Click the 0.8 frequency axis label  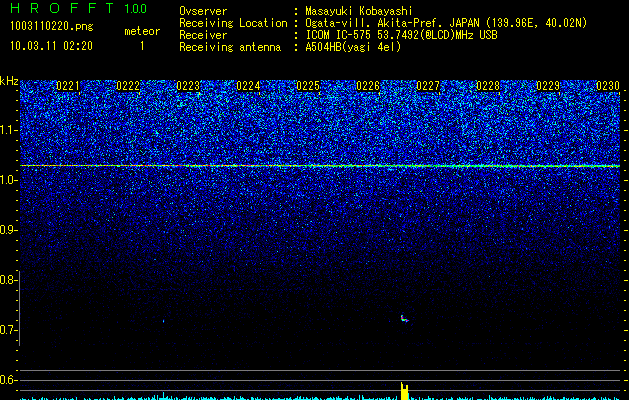(7, 280)
